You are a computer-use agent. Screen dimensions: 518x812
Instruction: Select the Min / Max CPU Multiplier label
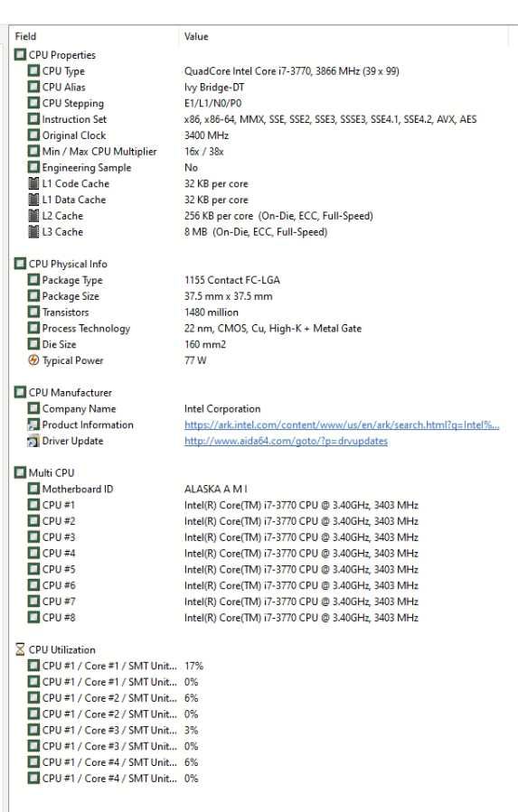[99, 151]
